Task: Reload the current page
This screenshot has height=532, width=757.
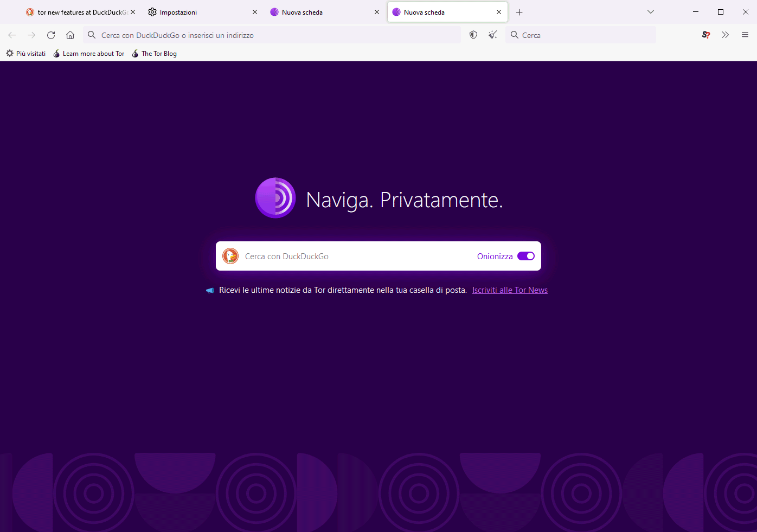Action: (51, 35)
